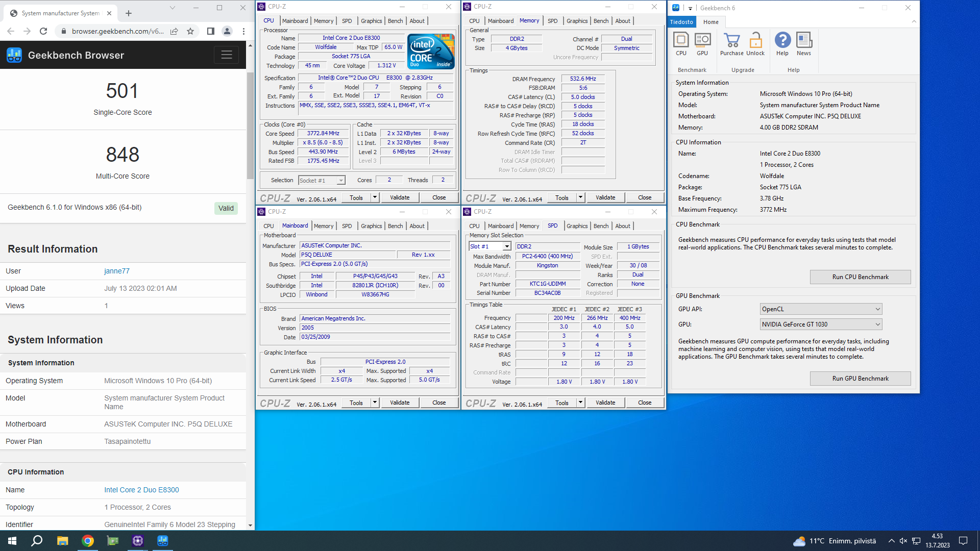
Task: Click the CPU-Z taskbar icon
Action: tap(137, 541)
